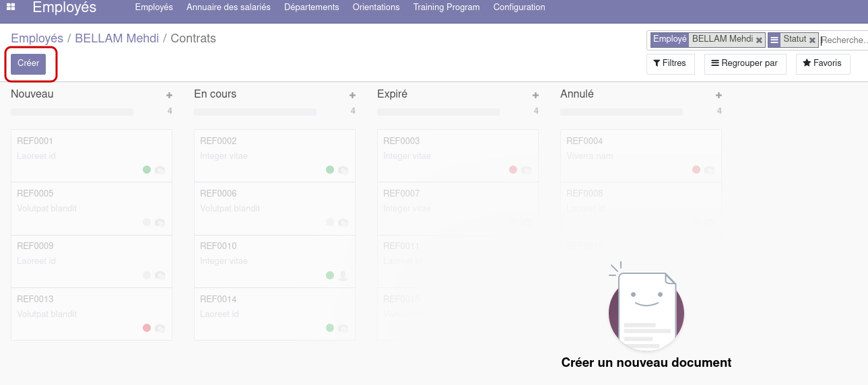This screenshot has width=868, height=385.
Task: Click the plus icon of En cours column
Action: point(353,96)
